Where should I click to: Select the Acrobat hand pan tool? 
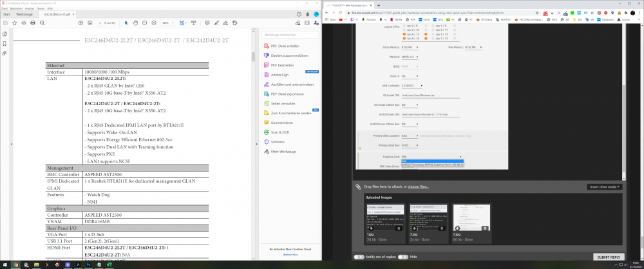135,23
